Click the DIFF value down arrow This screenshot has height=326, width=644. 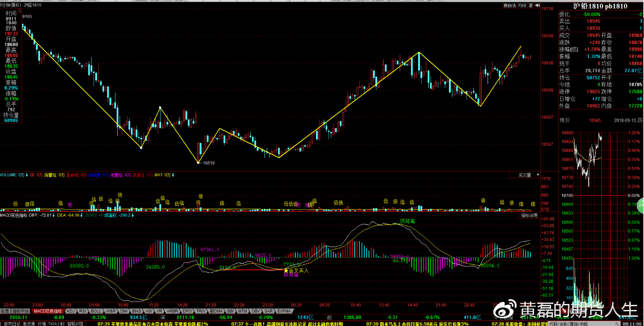click(54, 215)
